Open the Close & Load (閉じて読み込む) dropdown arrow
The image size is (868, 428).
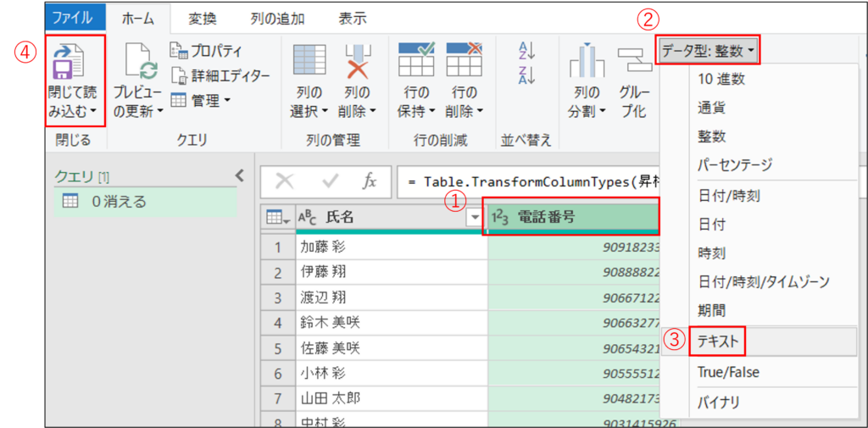point(92,111)
